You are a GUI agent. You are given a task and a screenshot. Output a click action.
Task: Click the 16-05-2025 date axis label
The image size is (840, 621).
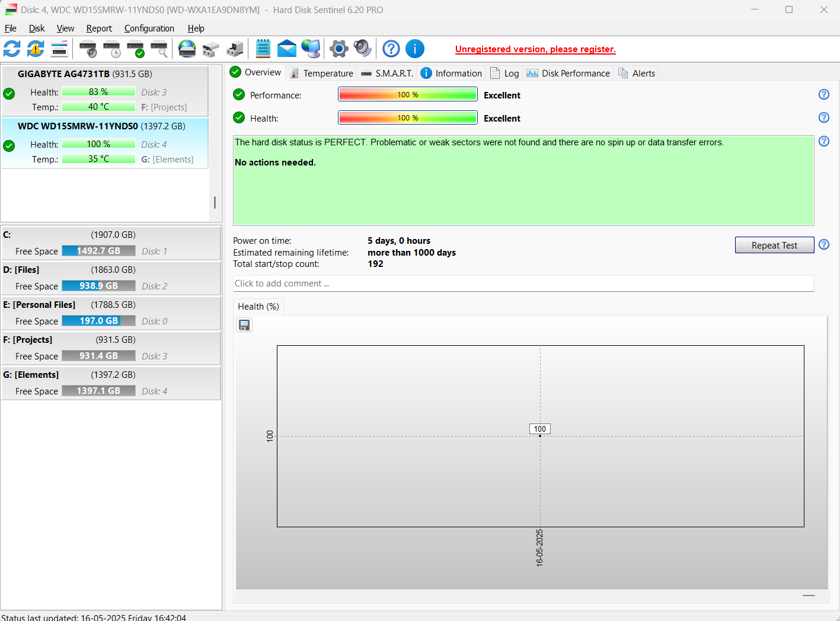pyautogui.click(x=539, y=547)
